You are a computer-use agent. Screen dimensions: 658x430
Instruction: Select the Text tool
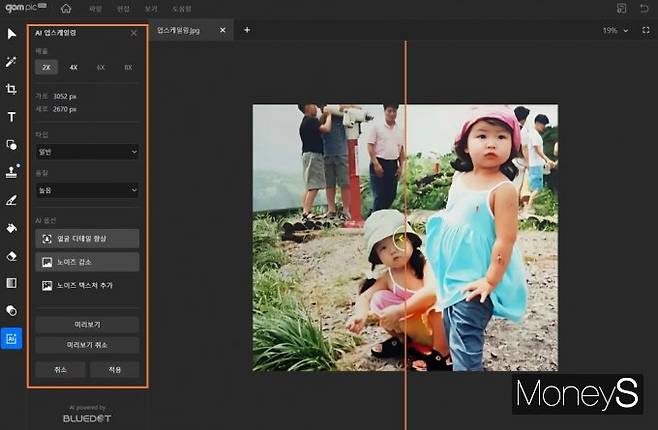pyautogui.click(x=12, y=117)
